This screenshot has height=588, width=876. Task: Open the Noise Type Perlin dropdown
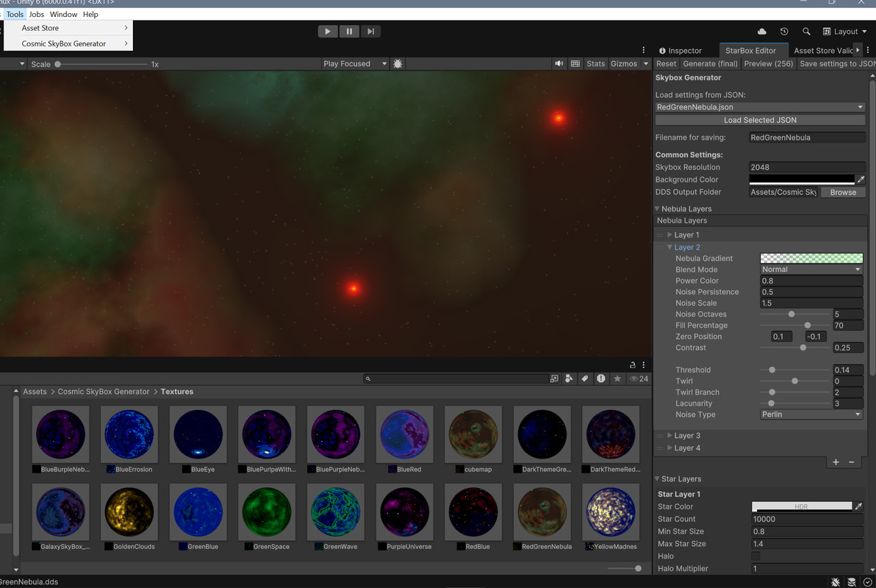[x=811, y=414]
